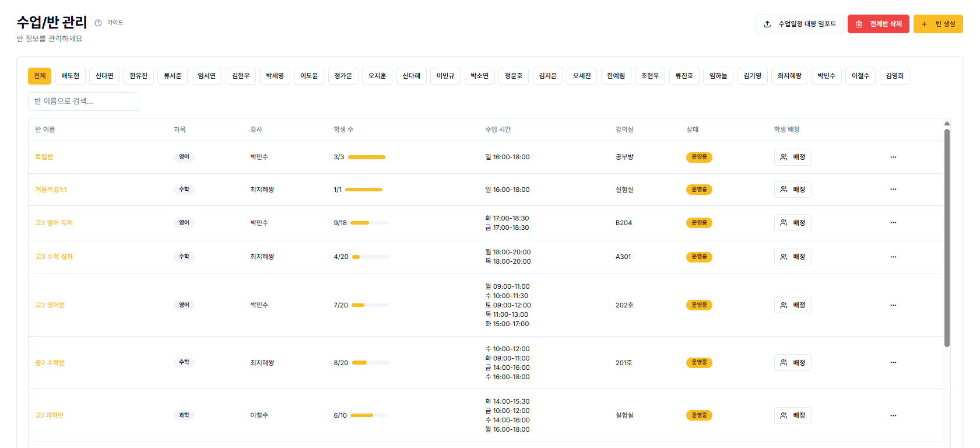Screen dimensions: 980x448
Task: Click the class name search field
Action: pyautogui.click(x=83, y=101)
